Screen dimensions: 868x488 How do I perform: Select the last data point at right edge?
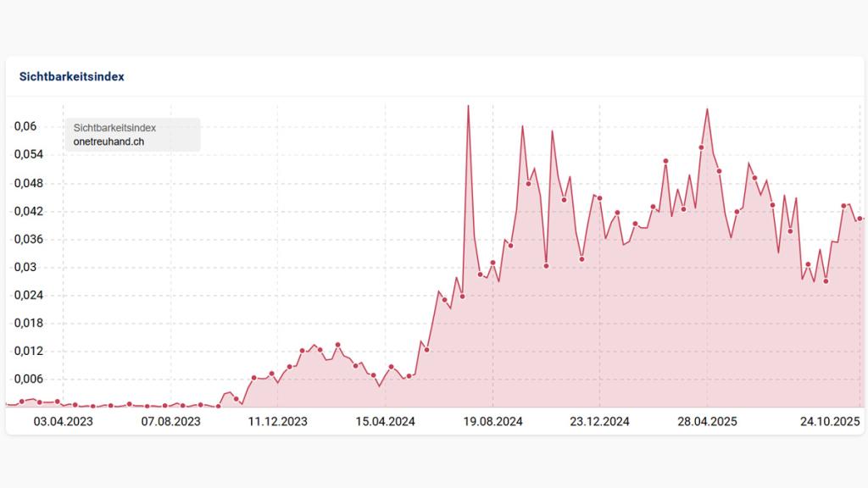tap(860, 219)
